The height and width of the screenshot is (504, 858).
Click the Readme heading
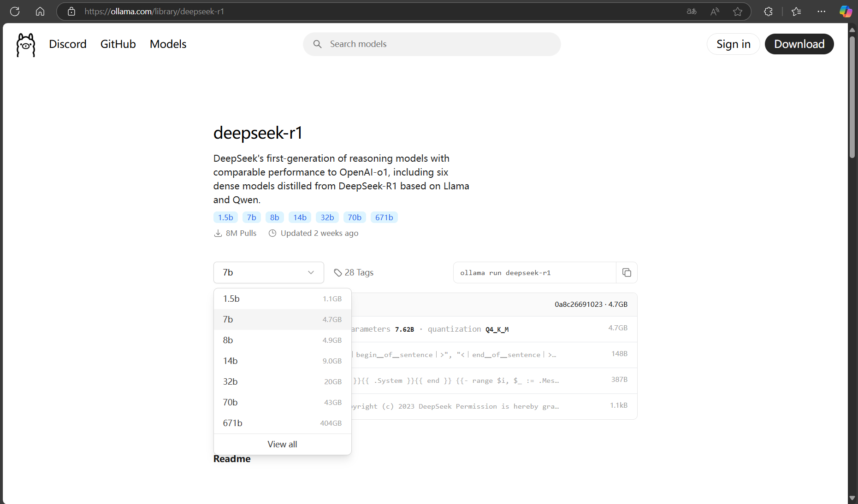pos(232,459)
